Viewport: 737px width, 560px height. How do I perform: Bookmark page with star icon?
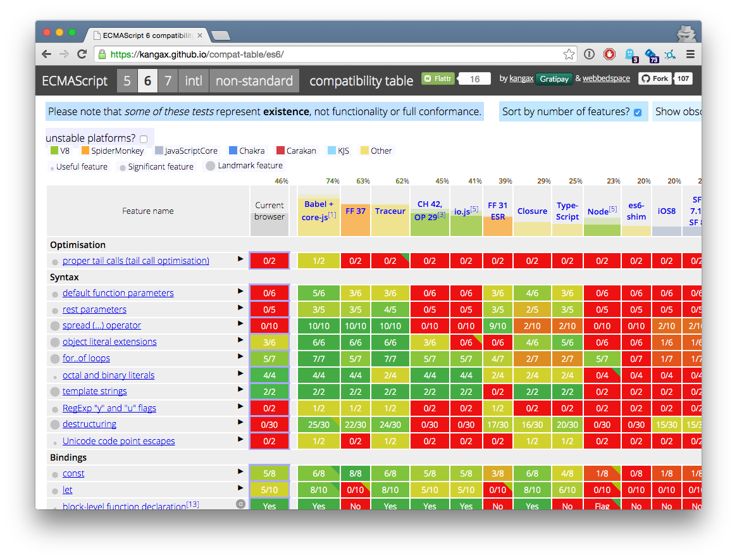[x=569, y=54]
